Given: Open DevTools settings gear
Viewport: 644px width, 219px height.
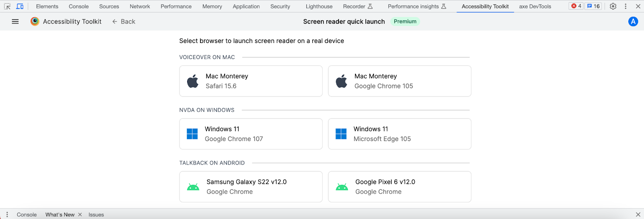Looking at the screenshot, I should (613, 6).
